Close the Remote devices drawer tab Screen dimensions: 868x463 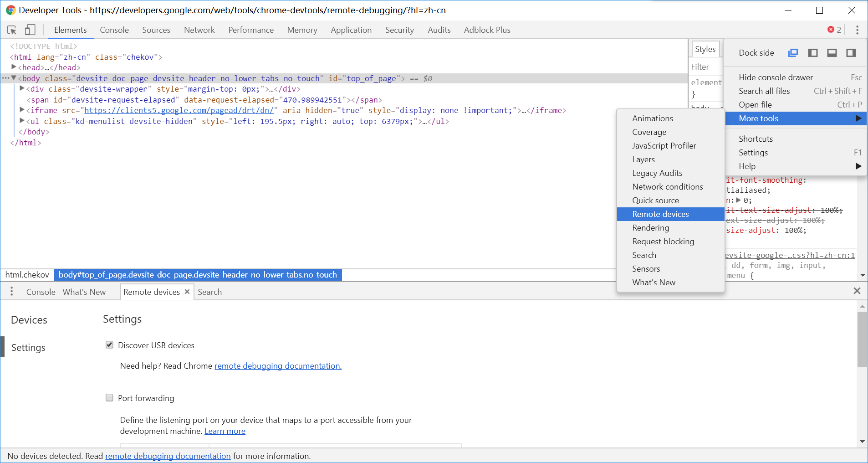coord(187,292)
